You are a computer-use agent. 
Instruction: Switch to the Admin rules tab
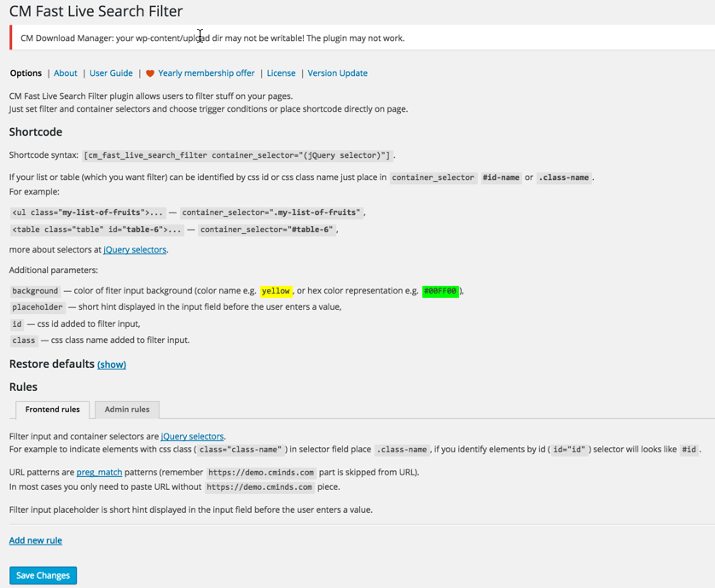[x=127, y=410]
